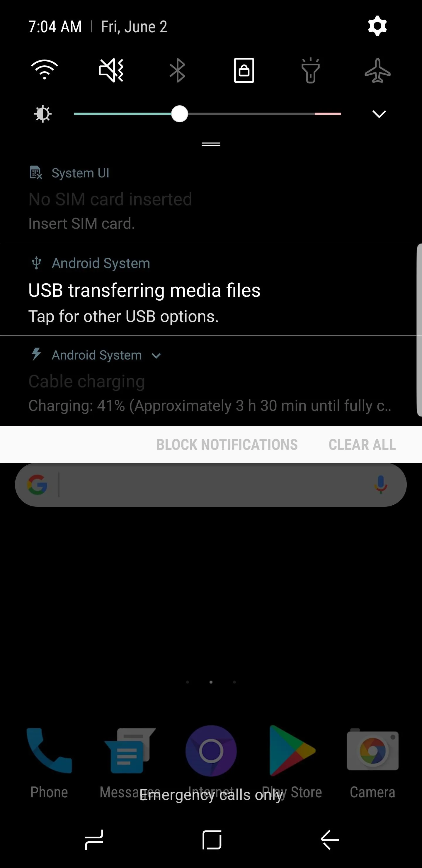Tap the screen rotation lock icon

tap(244, 70)
